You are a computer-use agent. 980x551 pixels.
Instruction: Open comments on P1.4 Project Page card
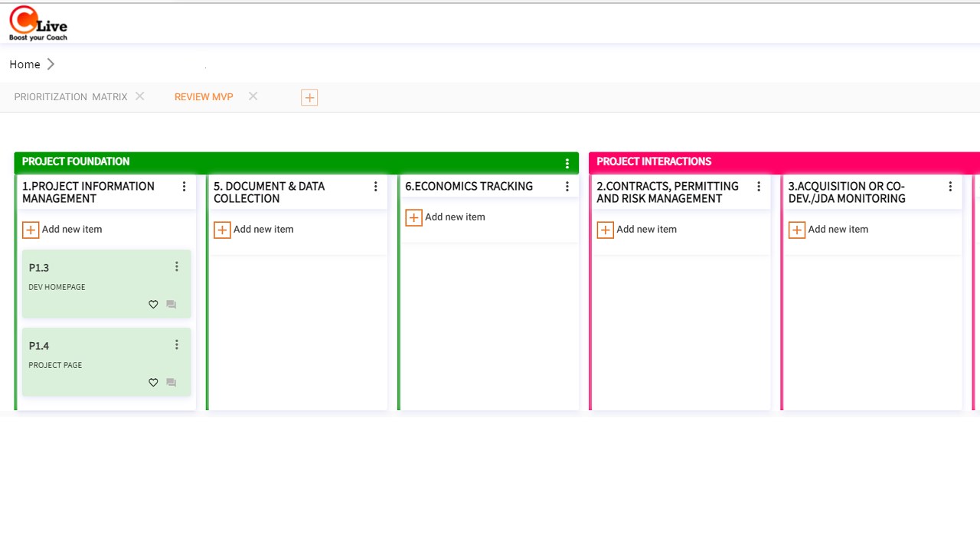point(171,383)
